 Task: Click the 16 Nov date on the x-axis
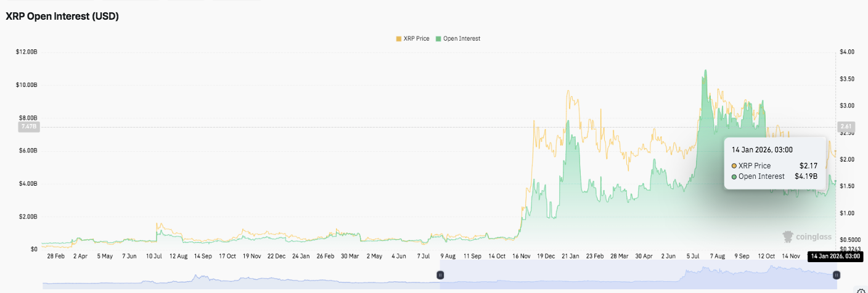point(522,255)
